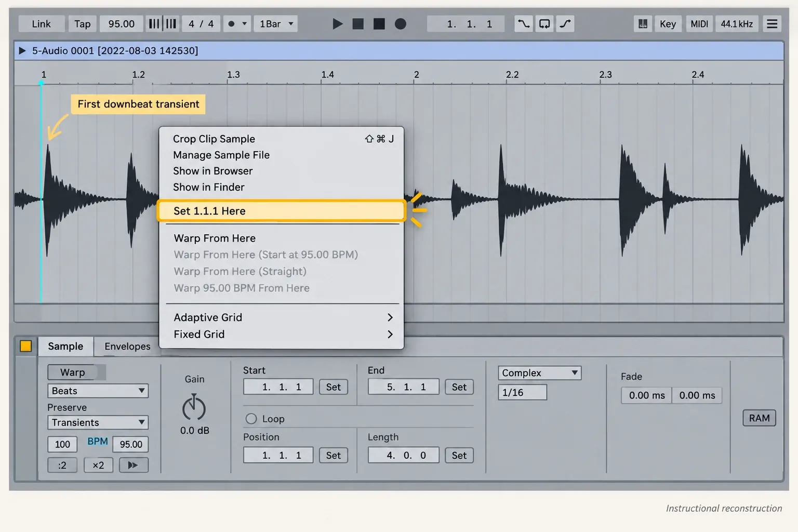Click the Stop button in transport
798x532 pixels.
coord(358,24)
